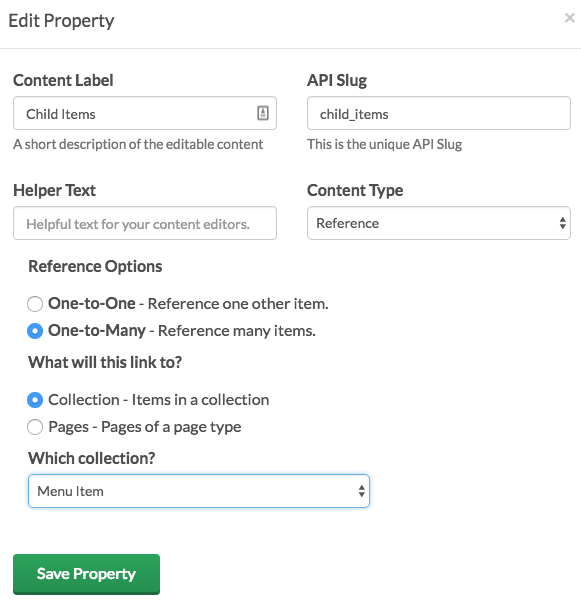Select the One-to-One reference option

(35, 304)
